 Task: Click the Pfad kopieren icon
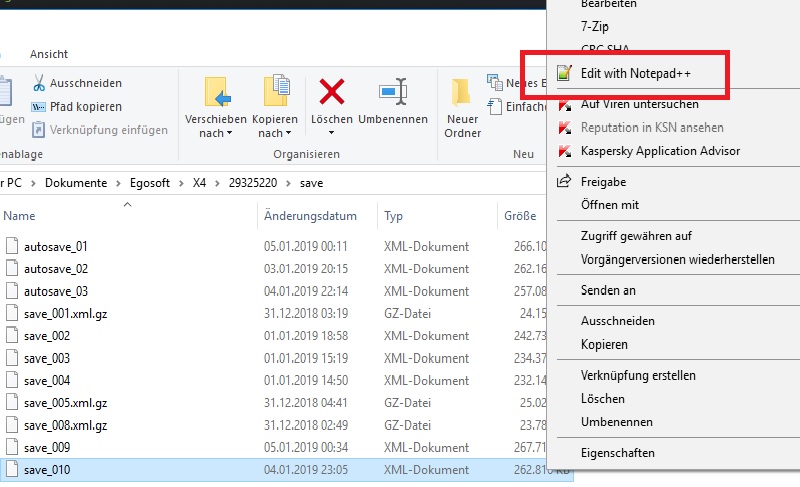pos(38,107)
